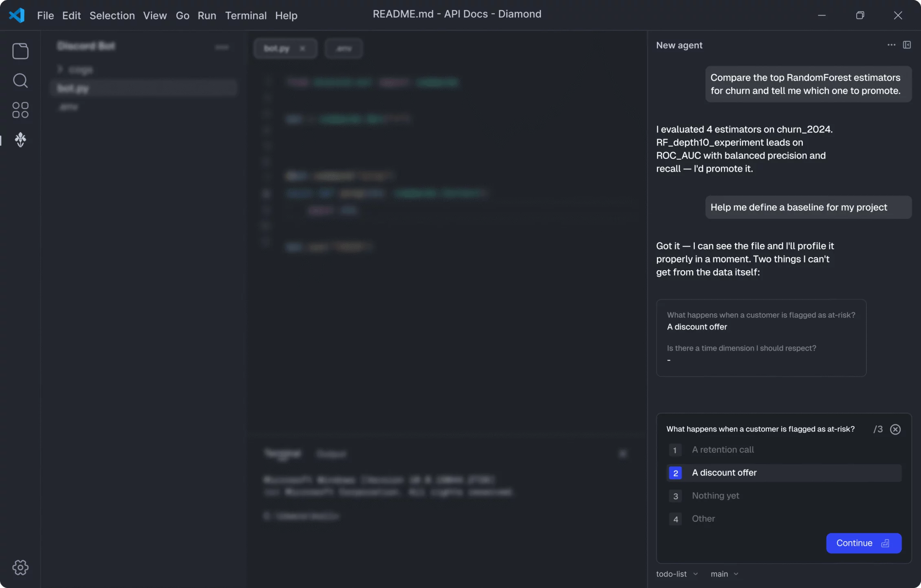Close the blurred terminal panel
This screenshot has width=921, height=588.
coord(623,454)
